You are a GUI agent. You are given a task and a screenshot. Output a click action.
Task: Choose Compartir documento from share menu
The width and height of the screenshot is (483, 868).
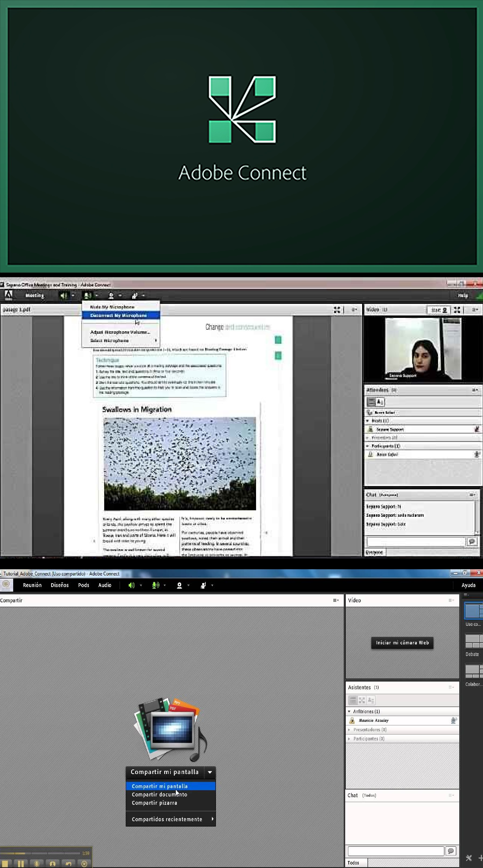(x=170, y=795)
